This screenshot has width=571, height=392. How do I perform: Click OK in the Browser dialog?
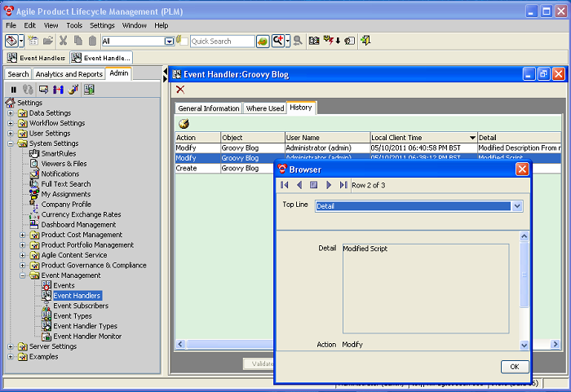[514, 367]
